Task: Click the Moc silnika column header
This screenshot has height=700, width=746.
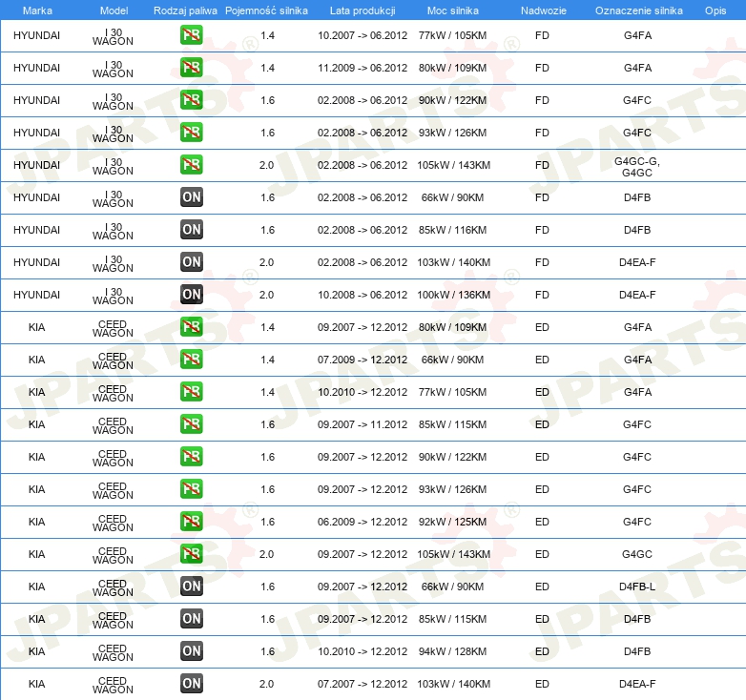Action: 452,10
